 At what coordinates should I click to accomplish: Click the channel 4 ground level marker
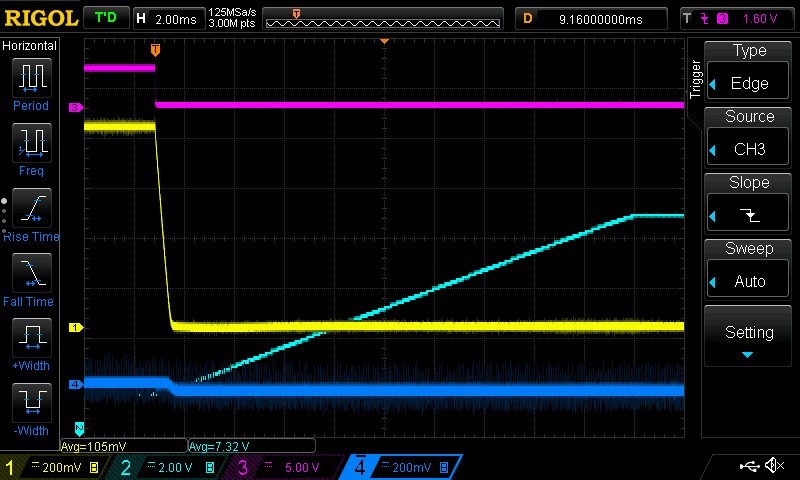coord(76,384)
